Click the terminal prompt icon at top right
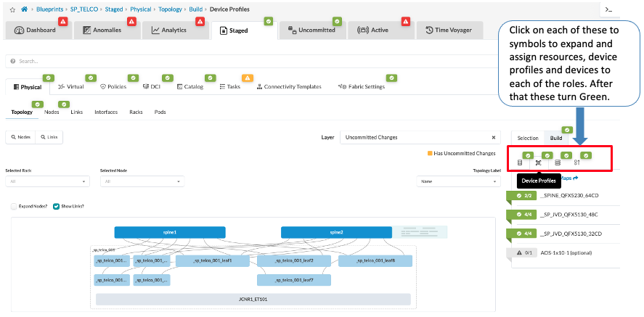Screen dimensions: 644x317 click(609, 10)
